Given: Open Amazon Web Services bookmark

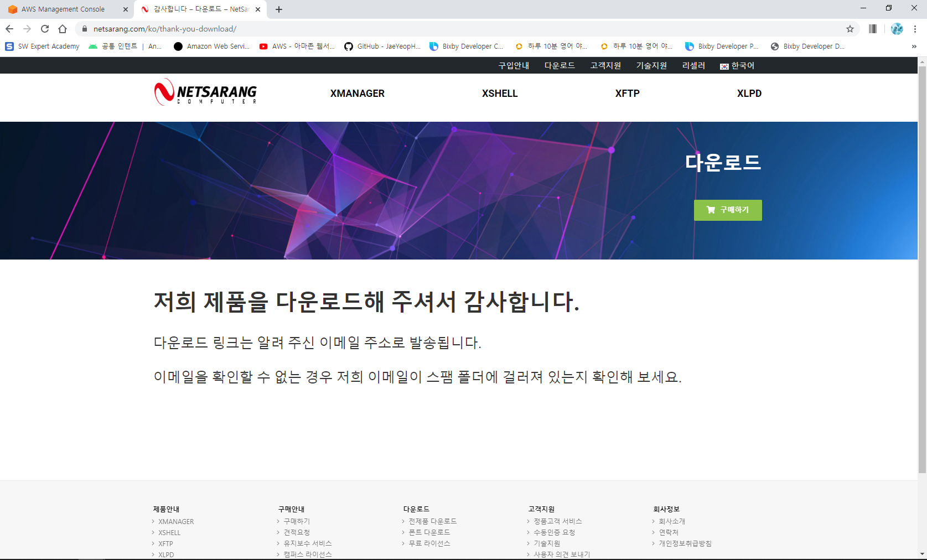Looking at the screenshot, I should (211, 46).
